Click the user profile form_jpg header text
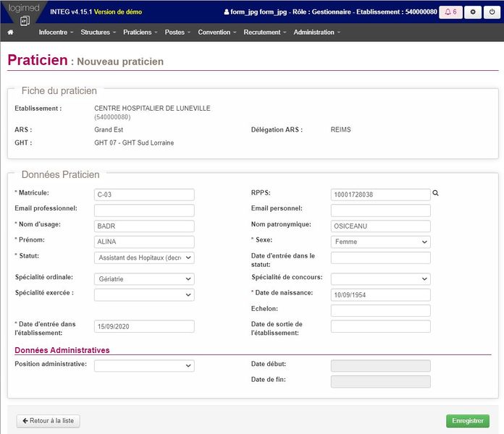 [330, 12]
